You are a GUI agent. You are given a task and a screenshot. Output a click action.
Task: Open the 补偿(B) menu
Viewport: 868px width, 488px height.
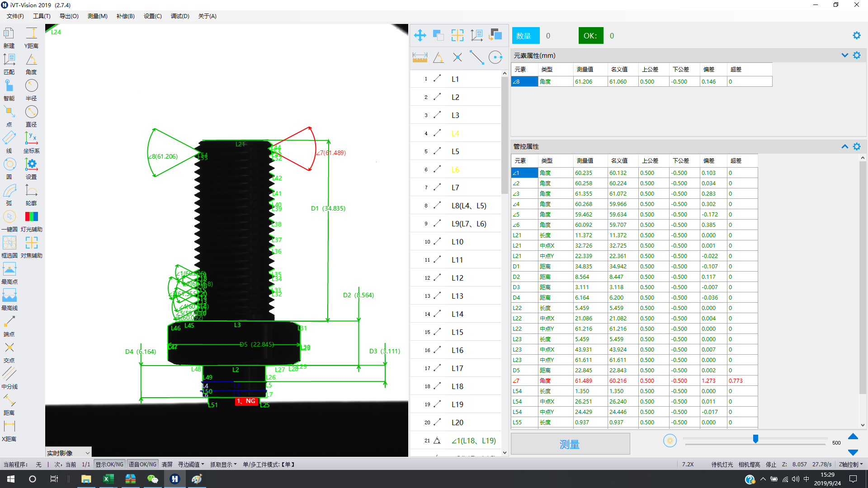125,16
